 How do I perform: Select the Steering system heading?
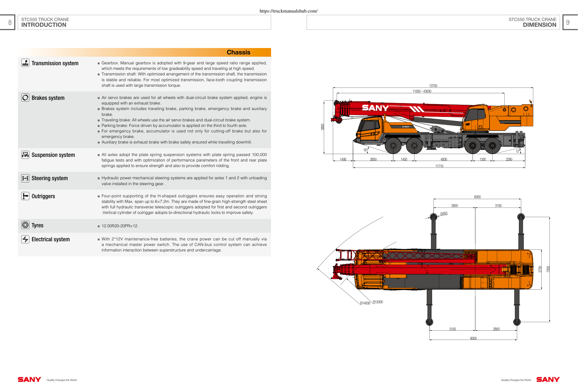pyautogui.click(x=50, y=178)
